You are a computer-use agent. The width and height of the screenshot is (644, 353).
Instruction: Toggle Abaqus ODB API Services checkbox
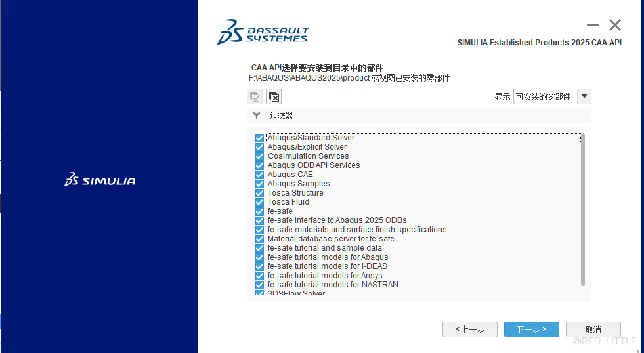tap(259, 165)
